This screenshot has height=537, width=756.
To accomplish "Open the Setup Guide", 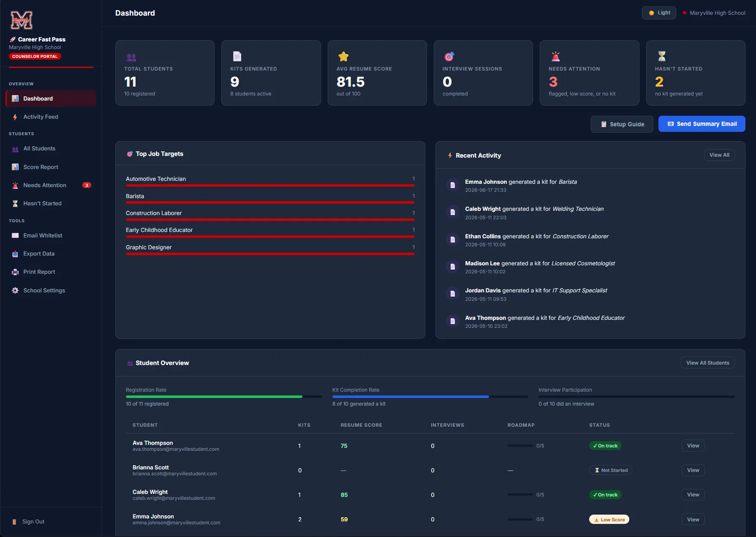I will (x=622, y=124).
